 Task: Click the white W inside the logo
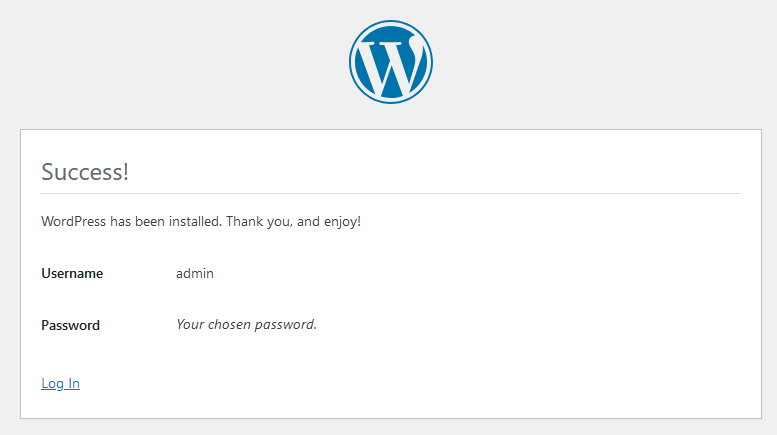[x=390, y=64]
